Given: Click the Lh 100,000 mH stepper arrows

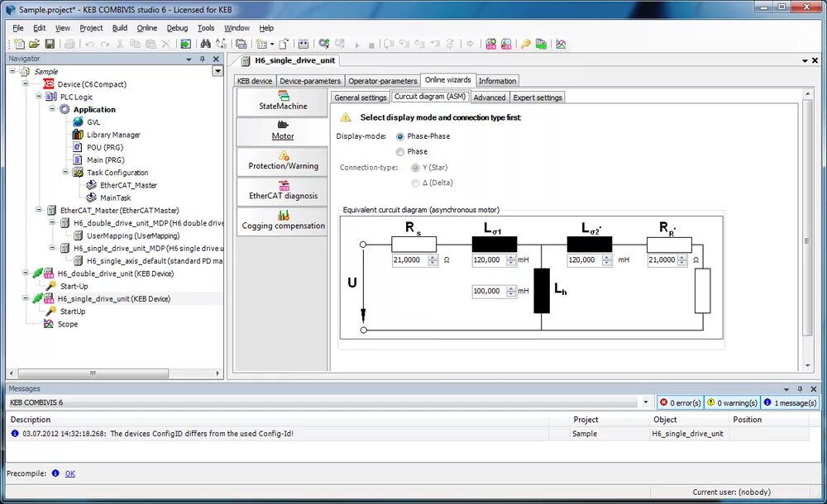Looking at the screenshot, I should pyautogui.click(x=511, y=291).
